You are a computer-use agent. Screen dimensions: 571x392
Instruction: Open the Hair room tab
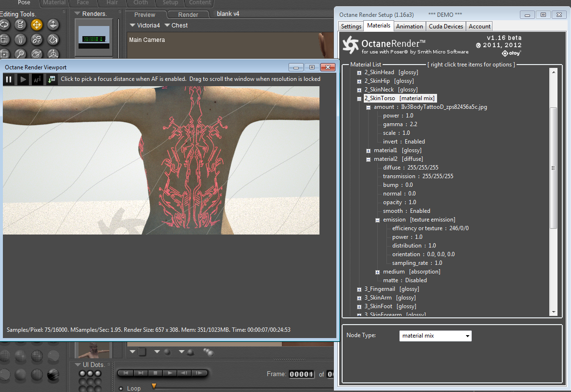pos(112,3)
